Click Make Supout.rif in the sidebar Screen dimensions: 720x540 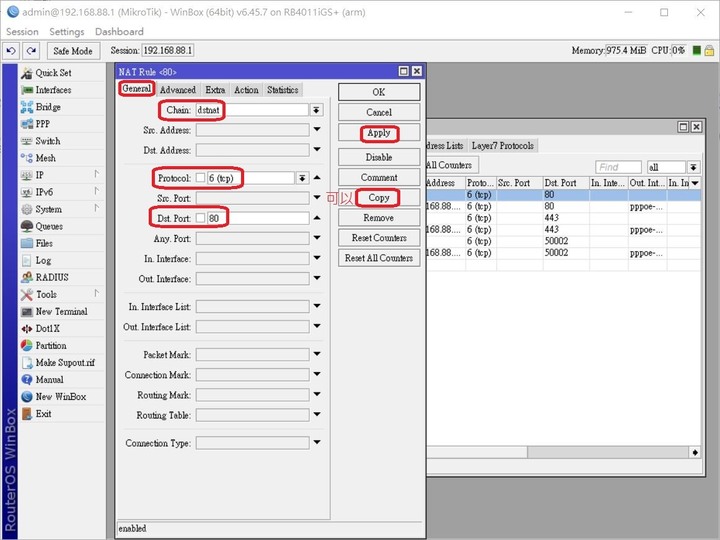pos(65,362)
